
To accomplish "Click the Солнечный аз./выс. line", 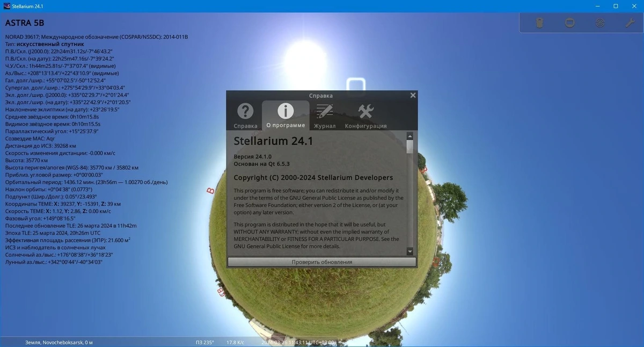I will coord(58,255).
